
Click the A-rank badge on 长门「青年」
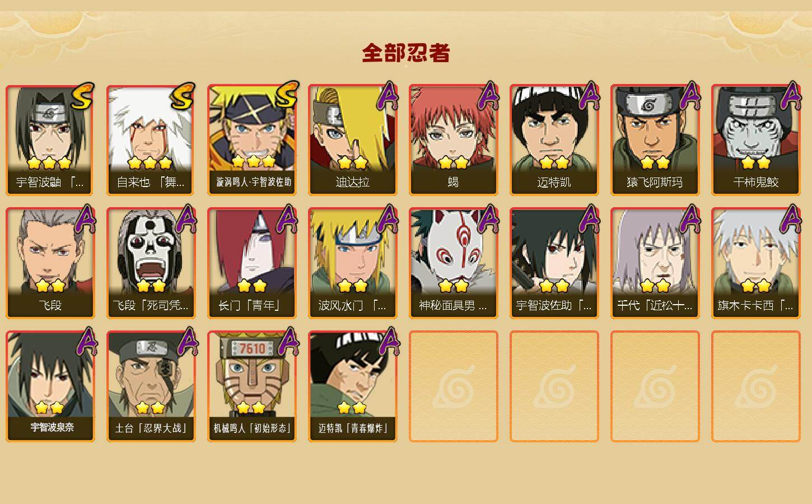[x=287, y=218]
